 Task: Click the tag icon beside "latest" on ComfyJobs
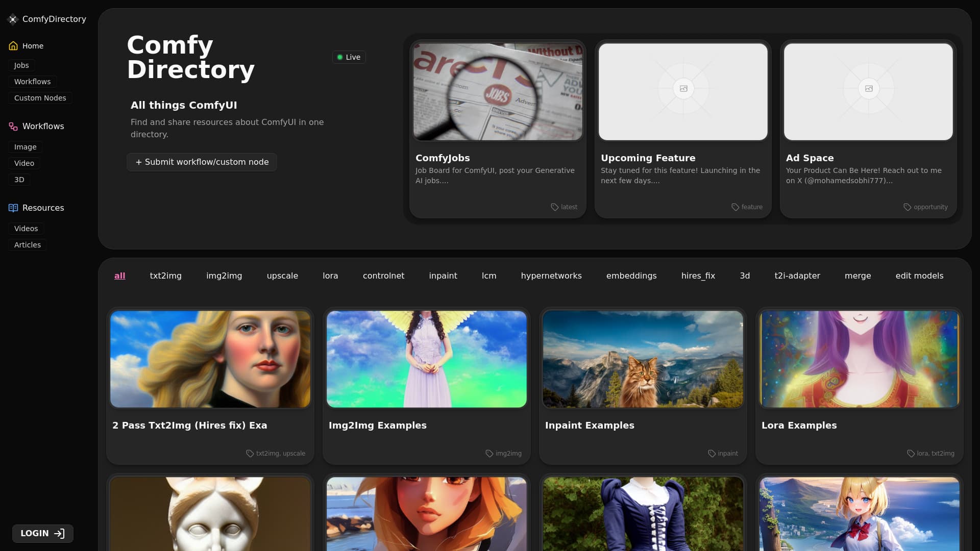554,207
